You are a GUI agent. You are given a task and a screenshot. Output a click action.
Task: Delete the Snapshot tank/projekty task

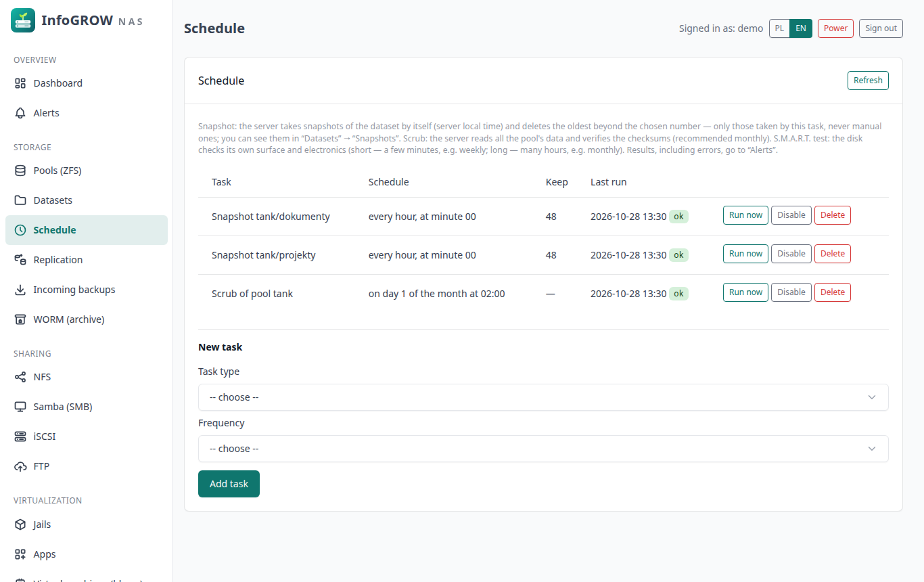pyautogui.click(x=833, y=254)
